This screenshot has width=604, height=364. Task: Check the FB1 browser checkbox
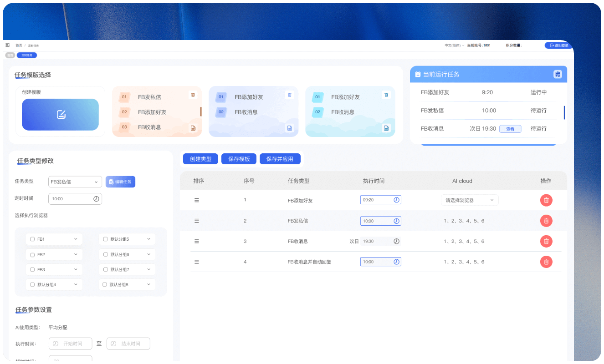[x=32, y=239]
